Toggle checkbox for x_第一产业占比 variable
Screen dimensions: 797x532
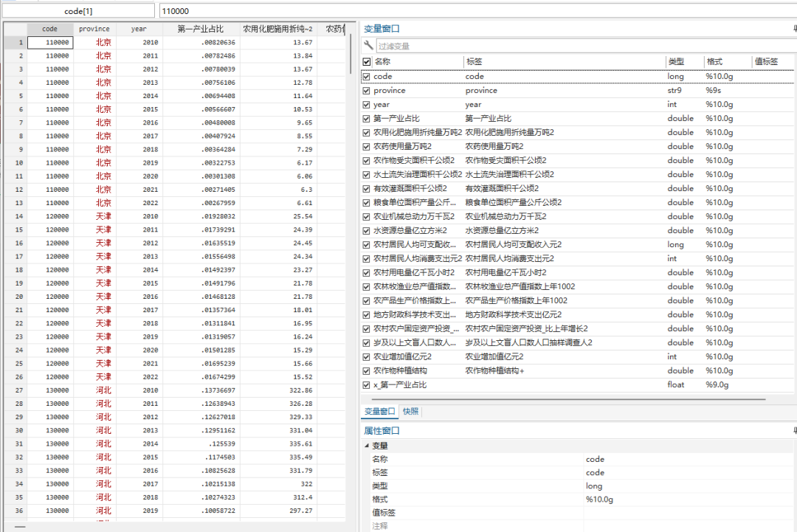pyautogui.click(x=367, y=384)
